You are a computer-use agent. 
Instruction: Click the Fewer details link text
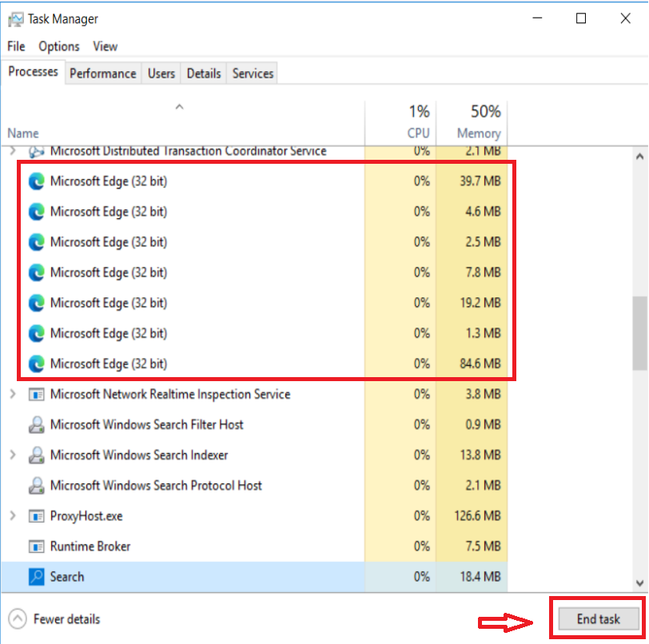[x=66, y=619]
